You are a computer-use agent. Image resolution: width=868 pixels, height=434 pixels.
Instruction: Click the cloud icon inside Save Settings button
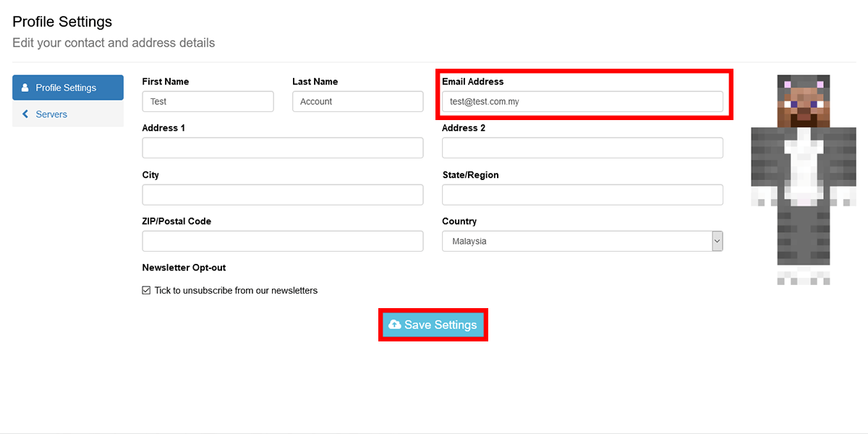(x=395, y=324)
